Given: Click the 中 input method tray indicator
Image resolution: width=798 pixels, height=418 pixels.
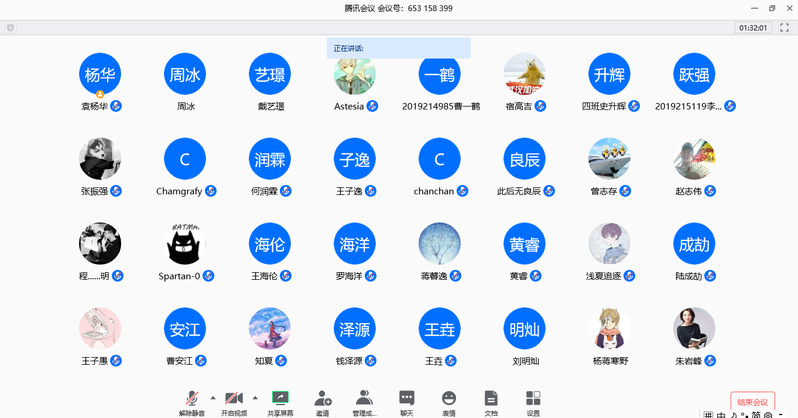Looking at the screenshot, I should pos(721,414).
